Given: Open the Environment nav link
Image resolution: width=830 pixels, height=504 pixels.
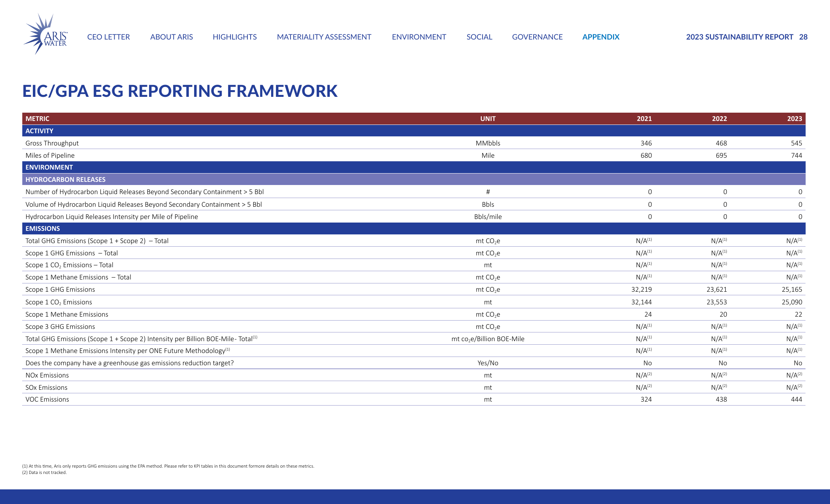Looking at the screenshot, I should click(x=419, y=37).
